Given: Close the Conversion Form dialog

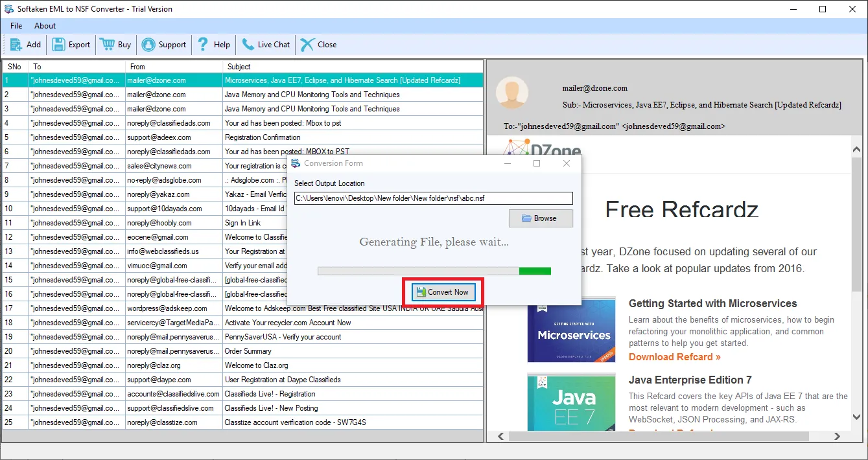Looking at the screenshot, I should [x=567, y=163].
